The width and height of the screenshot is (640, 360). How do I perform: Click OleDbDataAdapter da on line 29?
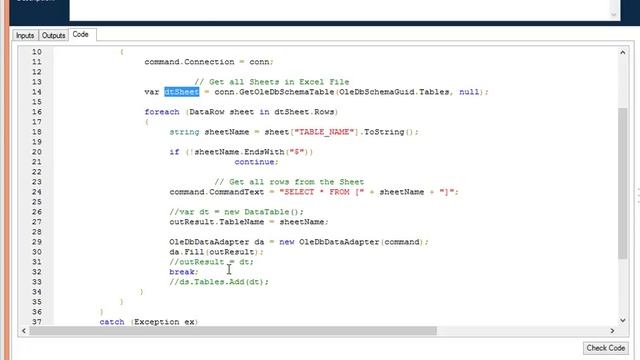(217, 242)
